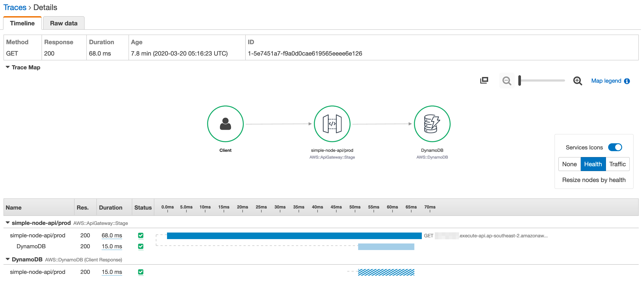The image size is (644, 287).
Task: Toggle the Services Icons switch
Action: 615,147
